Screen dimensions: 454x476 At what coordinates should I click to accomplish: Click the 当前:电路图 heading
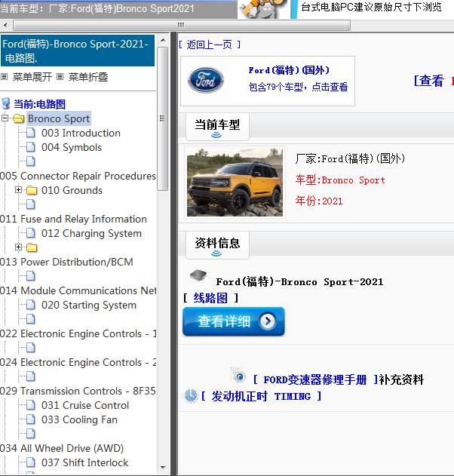tap(39, 104)
